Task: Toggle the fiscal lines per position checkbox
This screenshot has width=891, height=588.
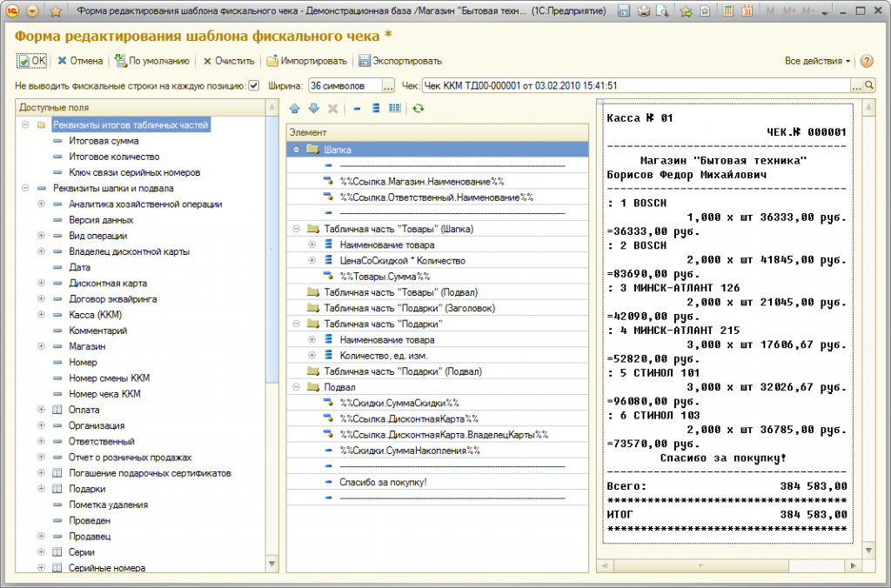Action: click(x=254, y=85)
